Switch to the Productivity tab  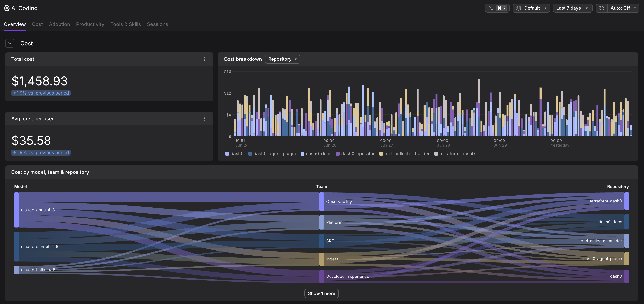pos(90,24)
